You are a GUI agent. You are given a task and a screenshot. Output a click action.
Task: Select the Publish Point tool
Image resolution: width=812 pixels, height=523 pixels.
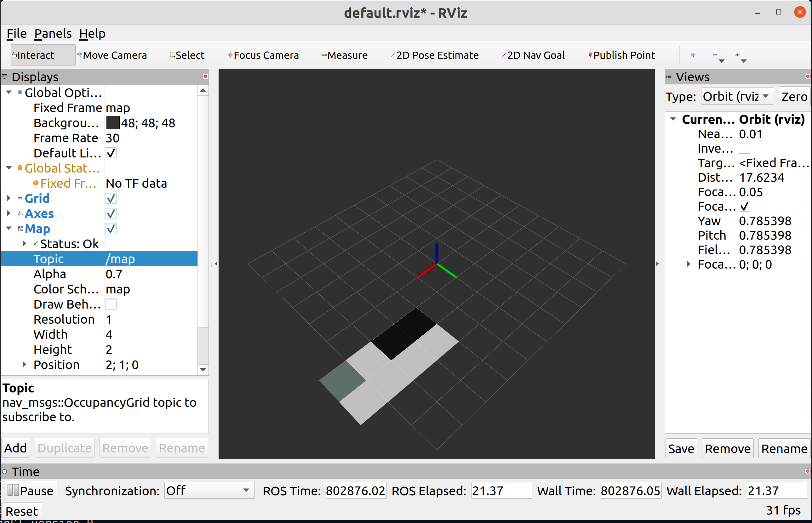[621, 55]
